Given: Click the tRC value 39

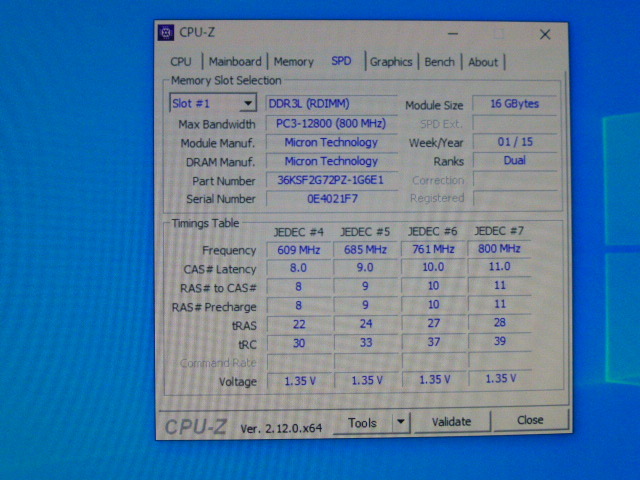Looking at the screenshot, I should click(x=500, y=341).
